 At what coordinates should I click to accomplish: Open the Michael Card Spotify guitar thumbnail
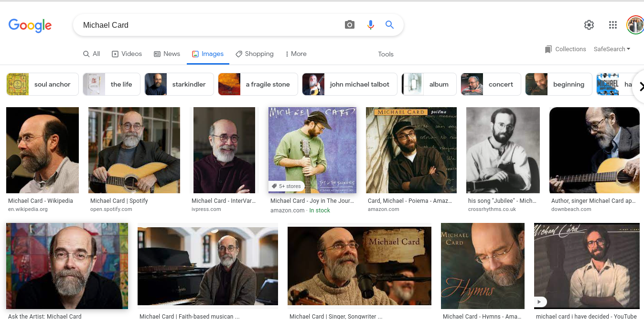click(134, 150)
